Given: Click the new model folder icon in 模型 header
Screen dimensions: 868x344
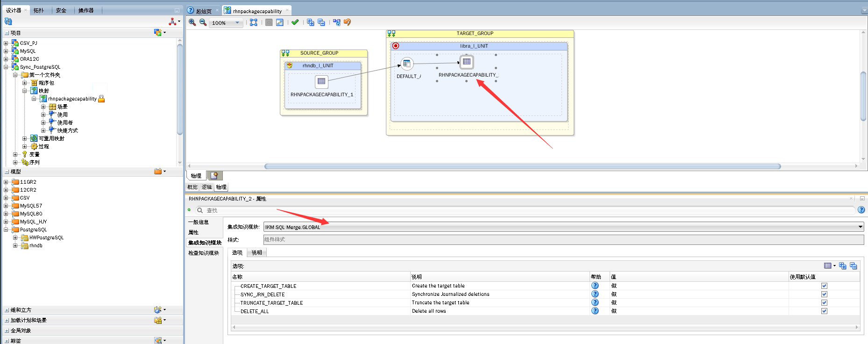Looking at the screenshot, I should click(x=159, y=171).
